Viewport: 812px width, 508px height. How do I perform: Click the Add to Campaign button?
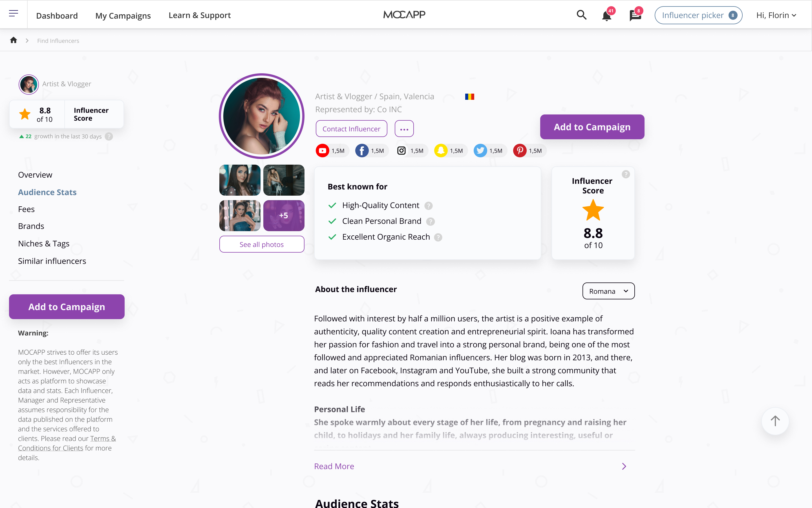click(592, 126)
